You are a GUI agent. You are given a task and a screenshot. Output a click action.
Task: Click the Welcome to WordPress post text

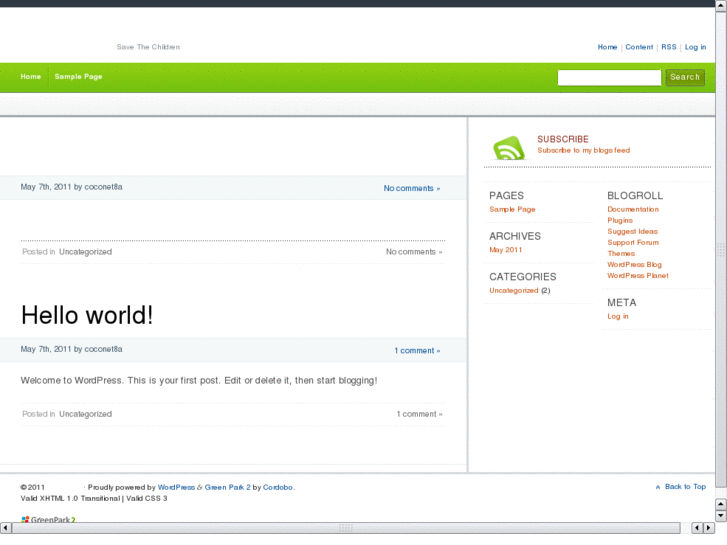tap(199, 380)
